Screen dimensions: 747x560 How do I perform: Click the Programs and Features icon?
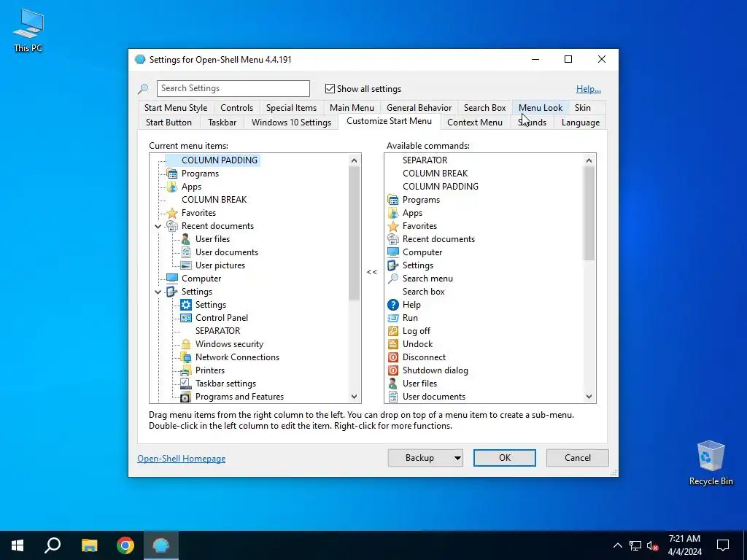(186, 397)
